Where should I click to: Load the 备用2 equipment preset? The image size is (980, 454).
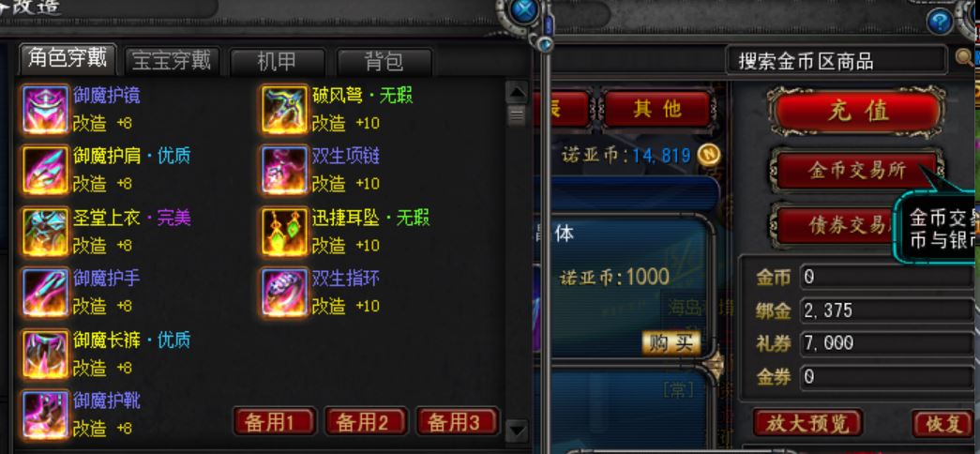[x=366, y=421]
